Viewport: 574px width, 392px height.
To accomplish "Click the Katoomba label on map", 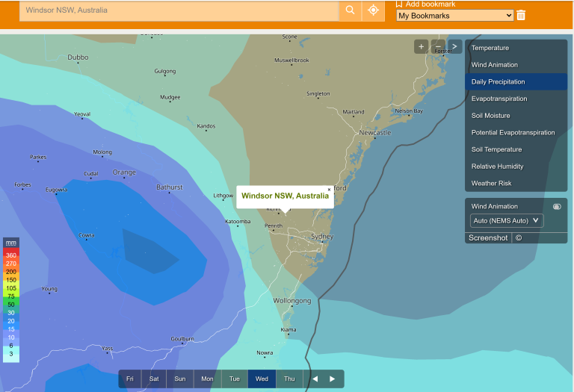I will tap(238, 221).
